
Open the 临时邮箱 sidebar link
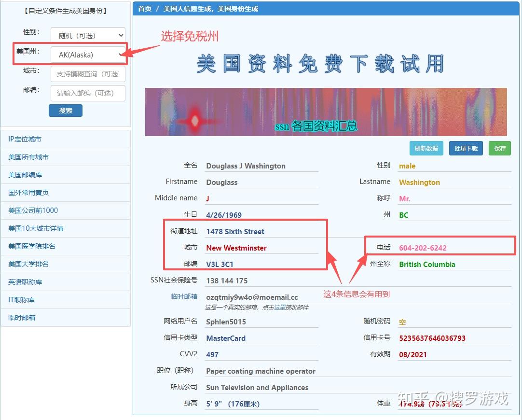pyautogui.click(x=22, y=318)
